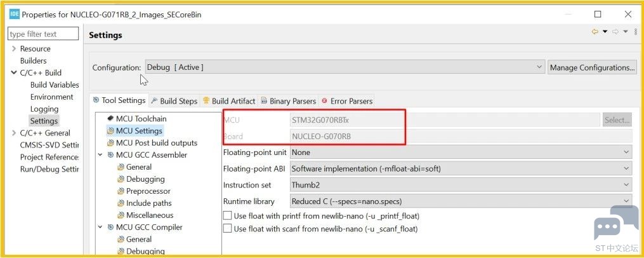Select Miscellaneous under GCC Assembler

[x=150, y=215]
